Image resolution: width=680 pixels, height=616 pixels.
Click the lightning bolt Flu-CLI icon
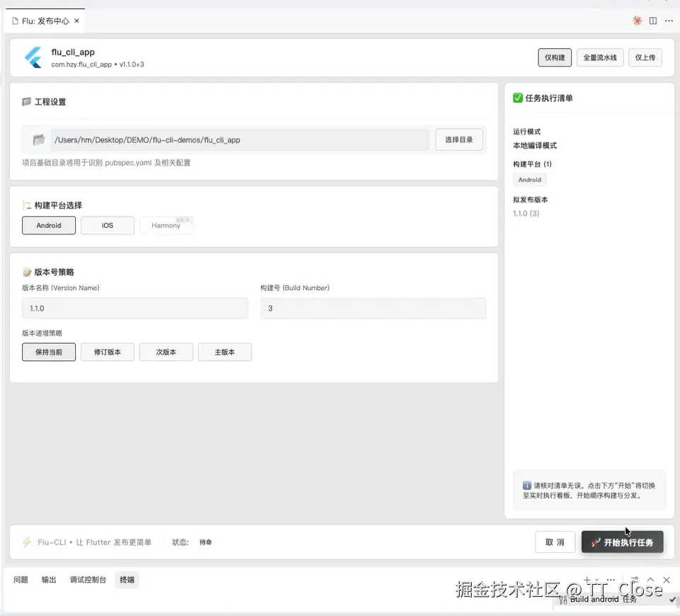[x=27, y=542]
